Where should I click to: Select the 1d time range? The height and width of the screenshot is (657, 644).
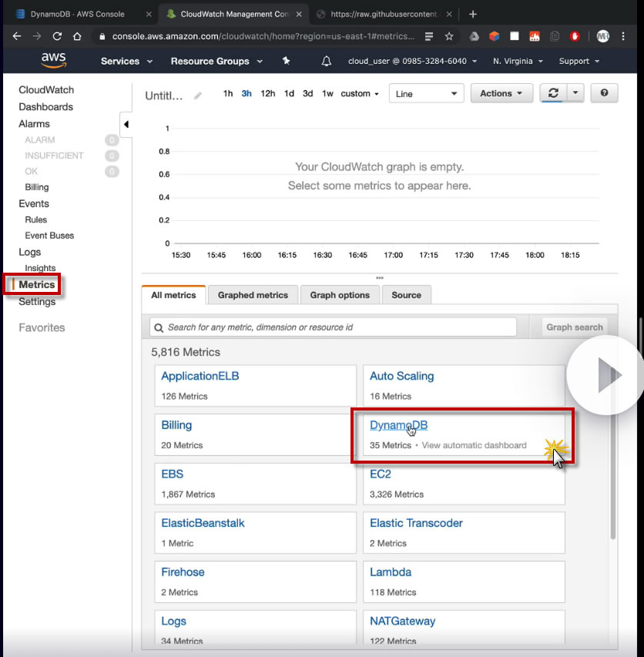coord(289,93)
